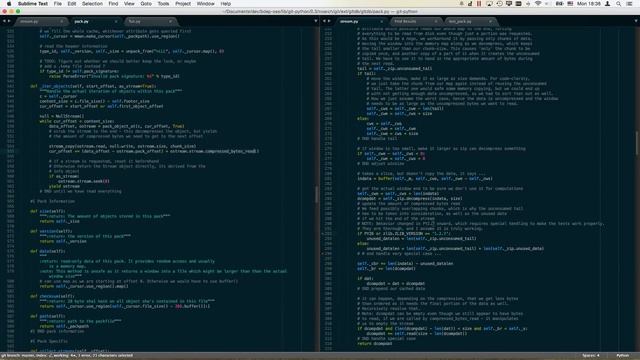This screenshot has height=360, width=640.
Task: Open the Find menu
Action: point(113,4)
